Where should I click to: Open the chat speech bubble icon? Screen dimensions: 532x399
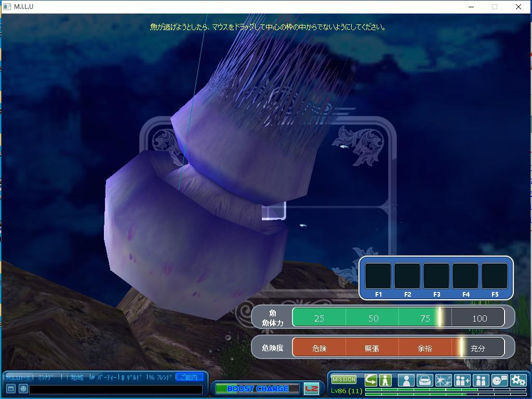[499, 380]
